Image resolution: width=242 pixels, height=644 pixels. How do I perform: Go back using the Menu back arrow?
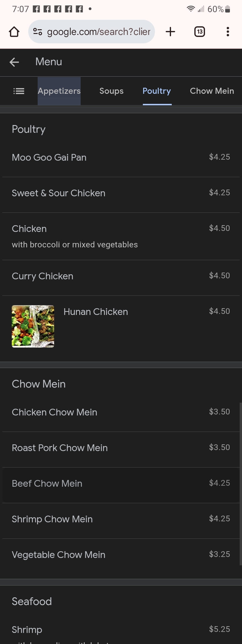click(x=14, y=62)
